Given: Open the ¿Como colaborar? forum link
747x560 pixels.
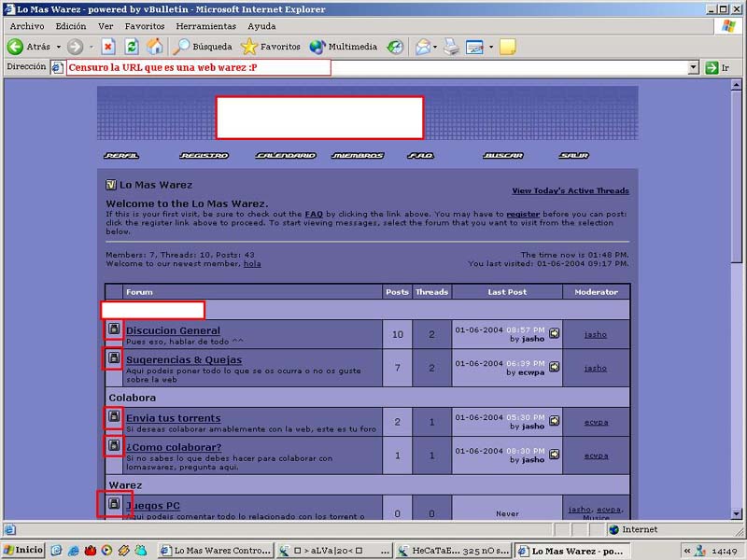Looking at the screenshot, I should [x=174, y=447].
